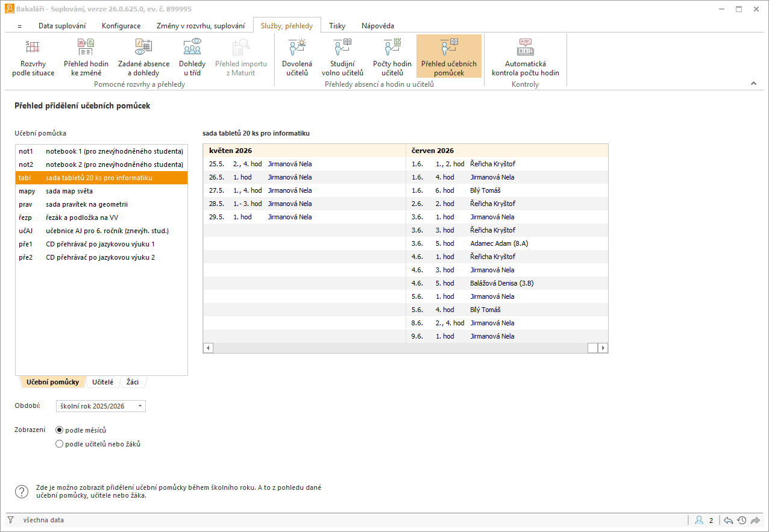769x532 pixels.
Task: Click the 2.6. Řeřicha Kryštof row
Action: (507, 204)
